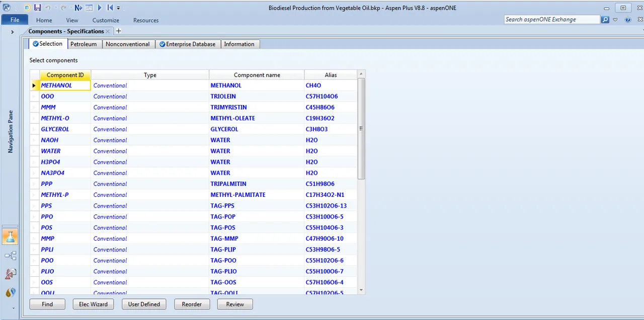
Task: Click the New file icon in quick access toolbar
Action: (x=28, y=8)
